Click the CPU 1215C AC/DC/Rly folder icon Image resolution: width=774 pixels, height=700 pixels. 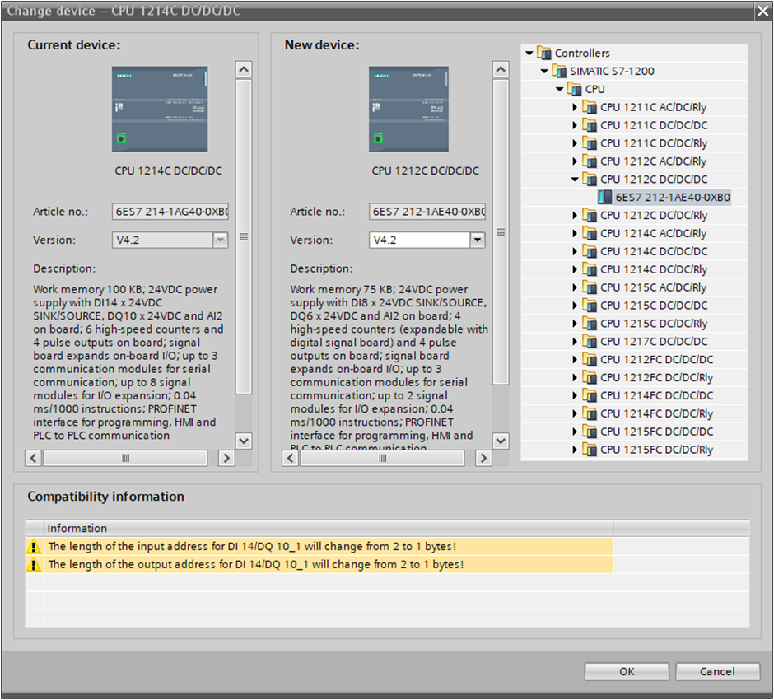(590, 287)
